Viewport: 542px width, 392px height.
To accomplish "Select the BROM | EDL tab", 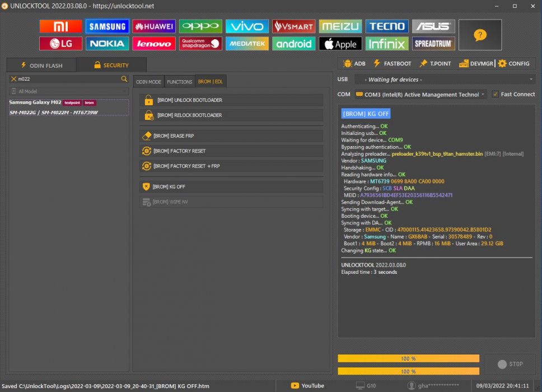I will coord(210,82).
